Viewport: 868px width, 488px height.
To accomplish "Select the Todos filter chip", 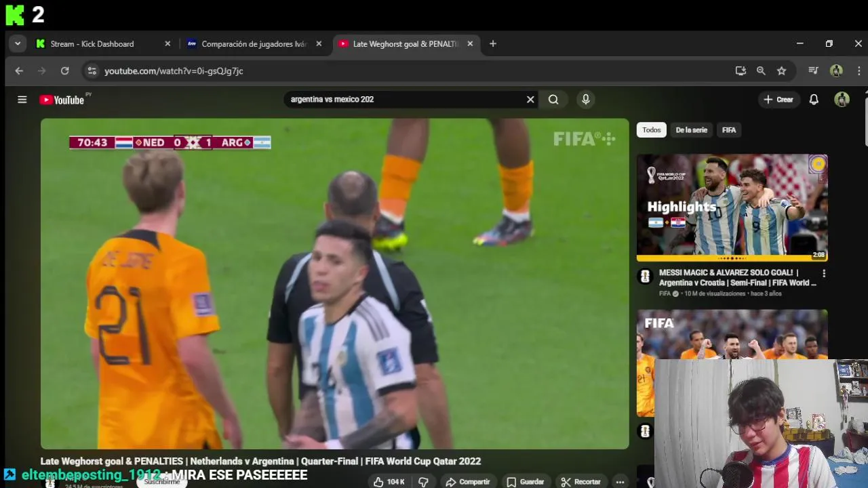I will point(651,129).
